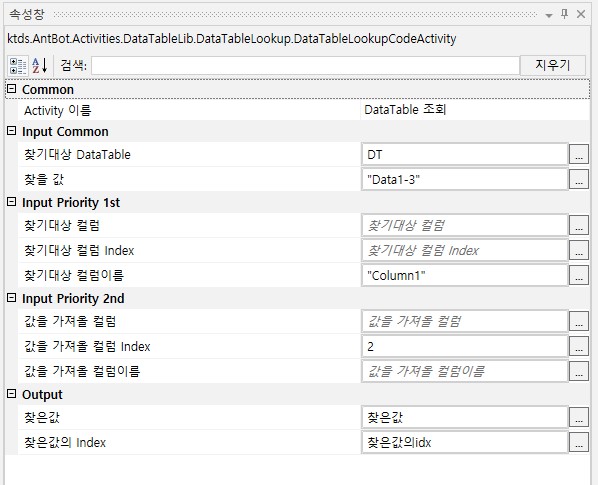Edit the Activity 이름 value DataTable 조회
Viewport: 598px width, 485px height.
pos(474,110)
